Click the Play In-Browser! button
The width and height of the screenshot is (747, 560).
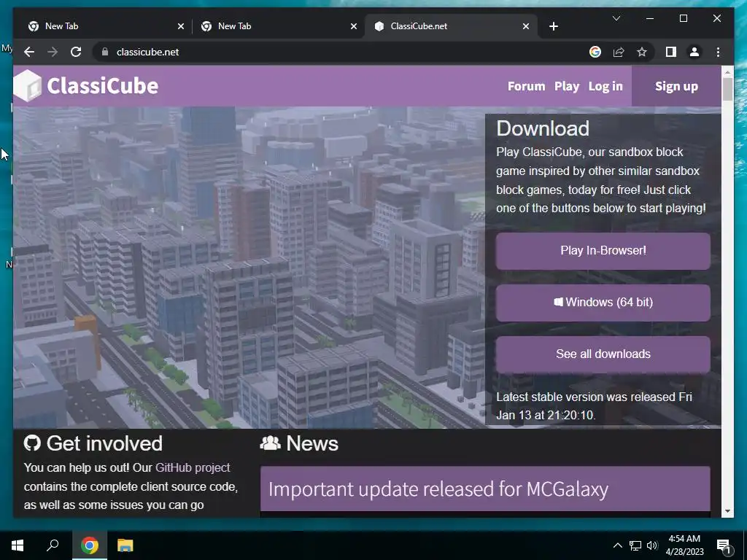[x=603, y=251]
